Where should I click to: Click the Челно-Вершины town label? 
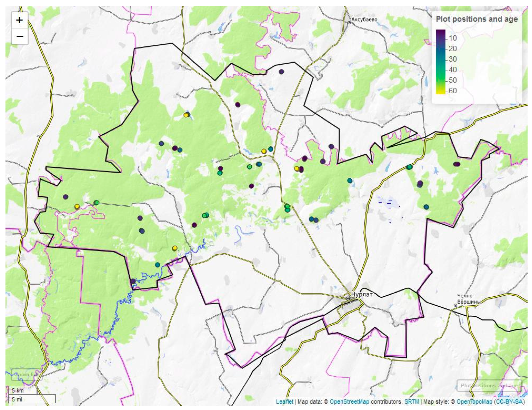click(x=468, y=299)
